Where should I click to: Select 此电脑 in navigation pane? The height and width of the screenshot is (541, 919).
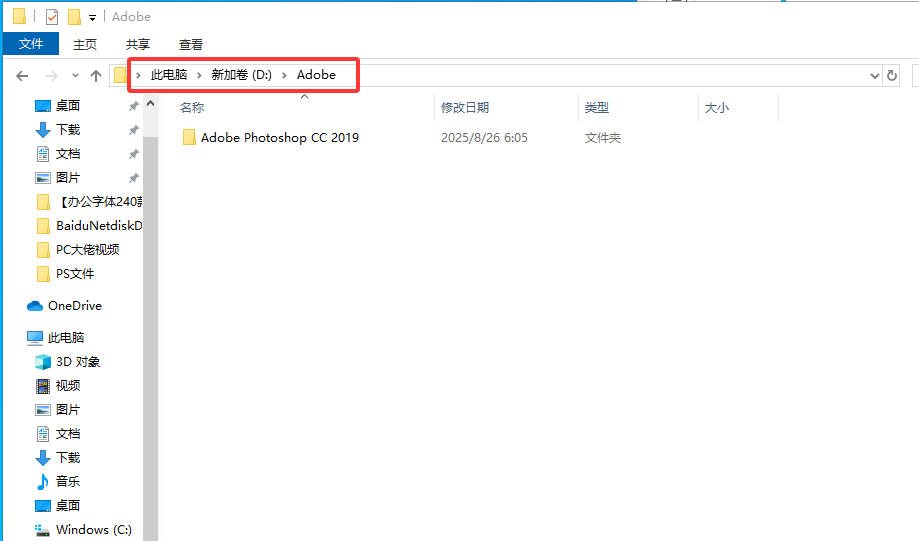pyautogui.click(x=66, y=338)
